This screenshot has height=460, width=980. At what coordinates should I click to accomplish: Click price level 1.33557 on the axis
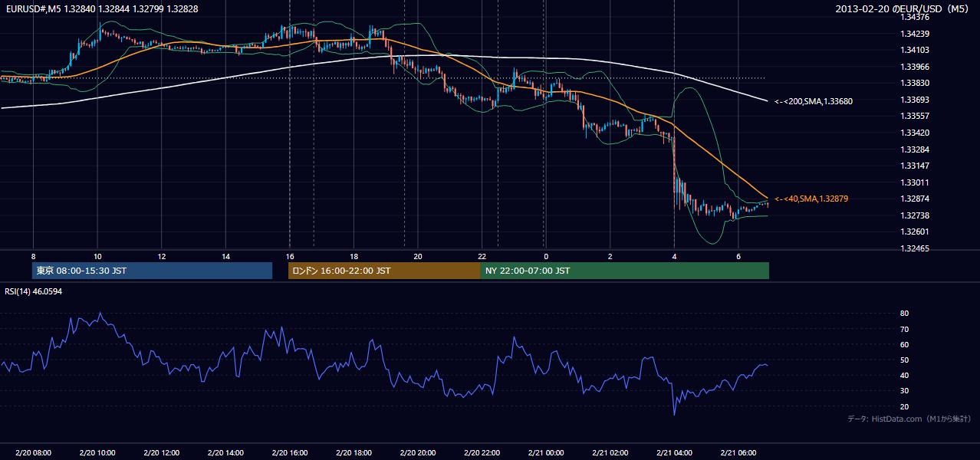point(915,116)
